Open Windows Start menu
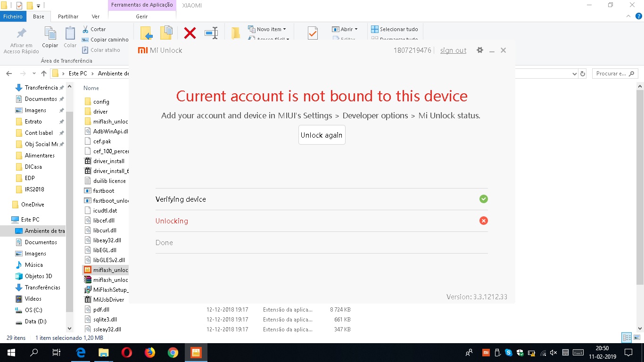644x362 pixels. [11, 353]
